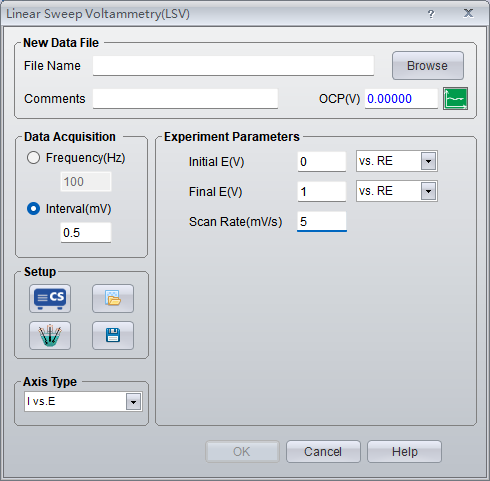Viewport: 490px width, 481px height.
Task: Click the blue floppy disk save icon
Action: click(113, 335)
